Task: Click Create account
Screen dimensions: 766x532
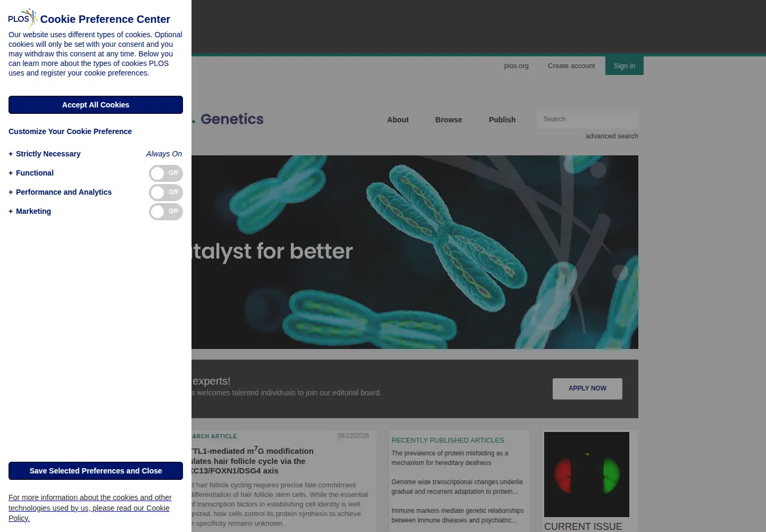Action: coord(571,66)
